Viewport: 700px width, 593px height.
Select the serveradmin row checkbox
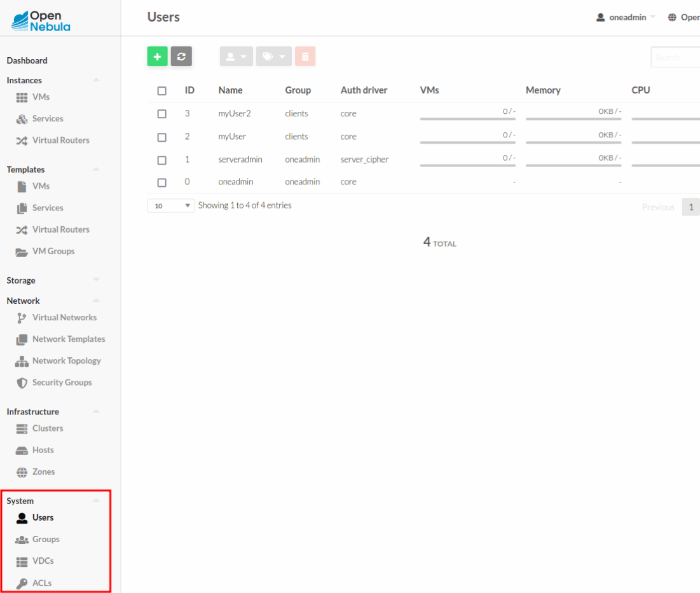point(162,160)
